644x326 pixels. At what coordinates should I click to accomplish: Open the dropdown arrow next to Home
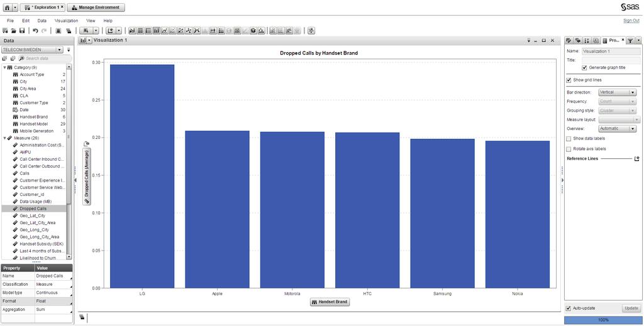tap(15, 8)
